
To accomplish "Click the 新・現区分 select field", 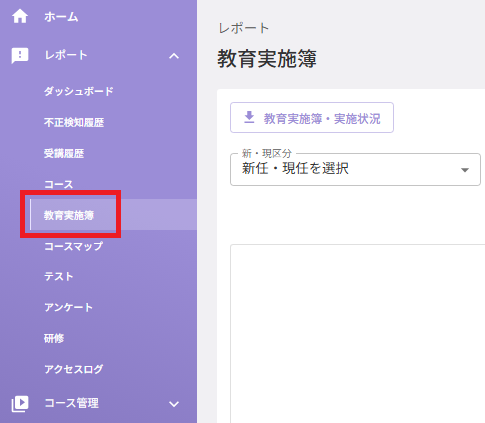I will 355,169.
